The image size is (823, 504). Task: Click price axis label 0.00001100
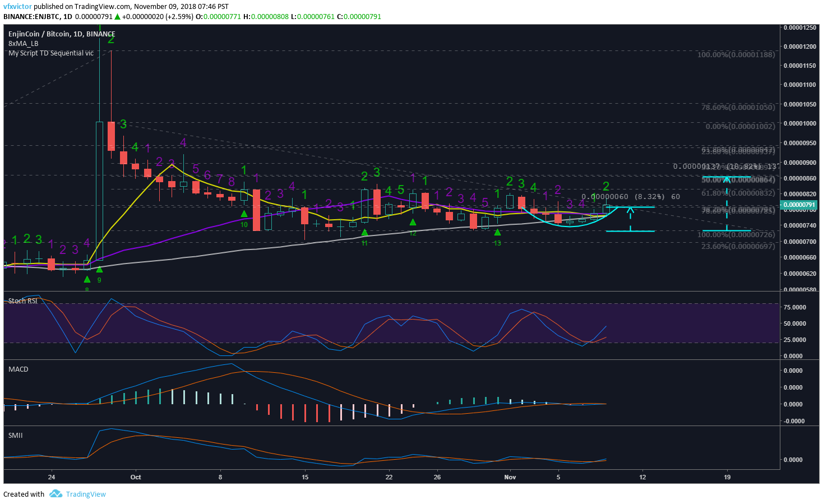pos(799,85)
